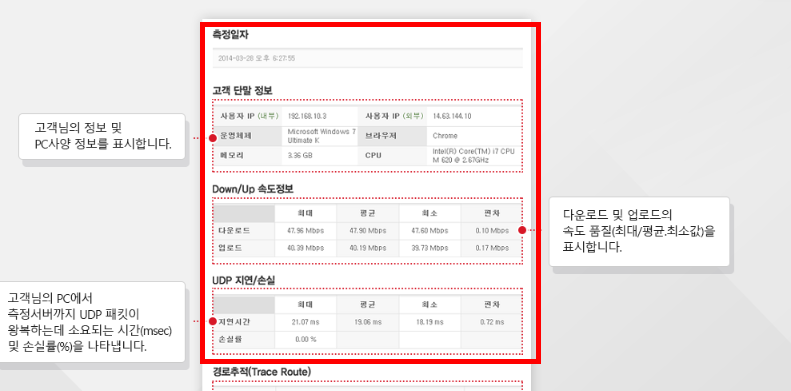791x391 pixels.
Task: Select the 고객 단말 정보 heading
Action: [242, 91]
